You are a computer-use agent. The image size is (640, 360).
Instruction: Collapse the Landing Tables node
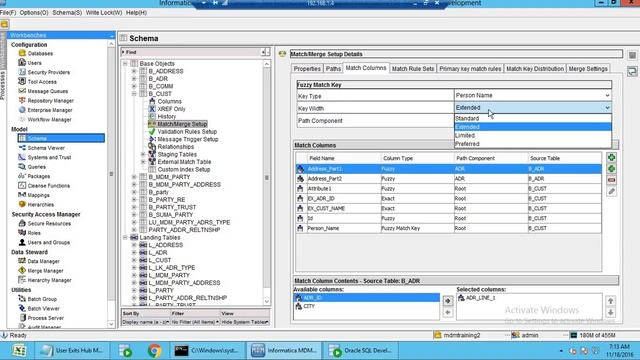click(x=125, y=237)
